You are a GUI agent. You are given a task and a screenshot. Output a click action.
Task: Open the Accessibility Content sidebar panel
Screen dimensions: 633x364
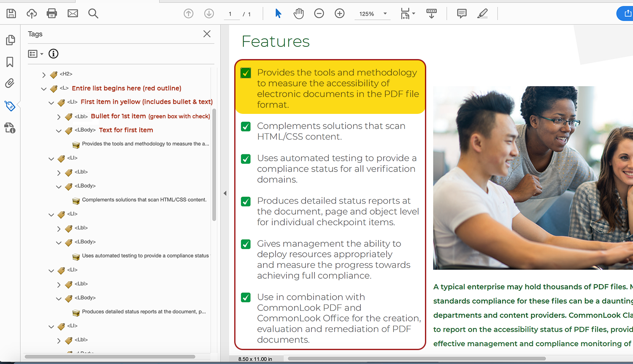(10, 128)
